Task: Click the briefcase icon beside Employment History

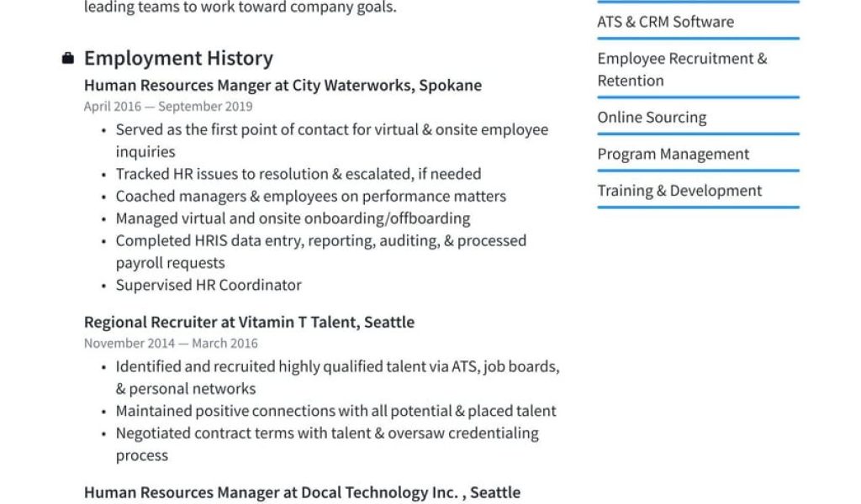Action: (x=68, y=58)
